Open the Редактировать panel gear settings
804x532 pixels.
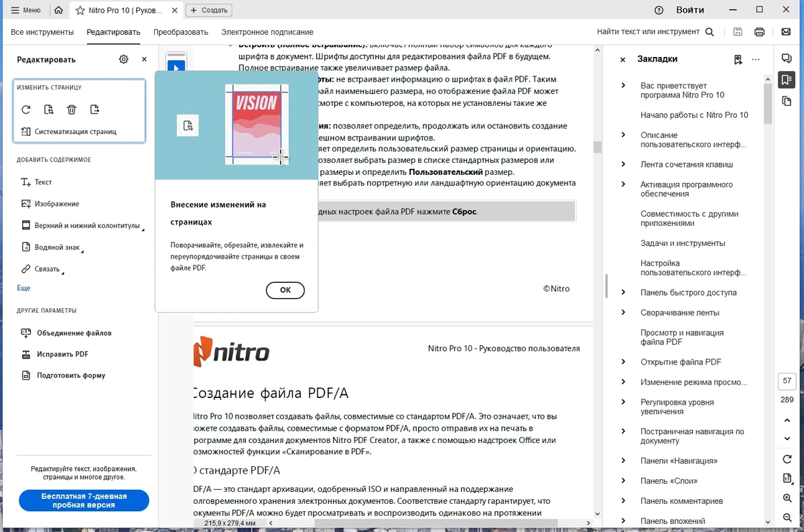(123, 59)
